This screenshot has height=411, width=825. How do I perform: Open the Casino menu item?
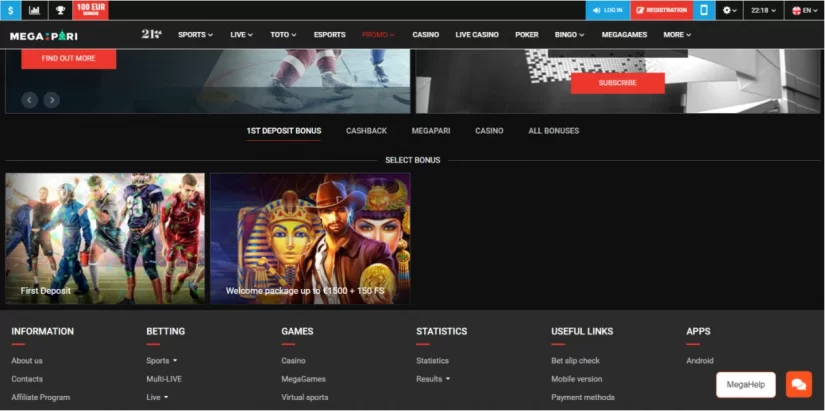click(426, 35)
